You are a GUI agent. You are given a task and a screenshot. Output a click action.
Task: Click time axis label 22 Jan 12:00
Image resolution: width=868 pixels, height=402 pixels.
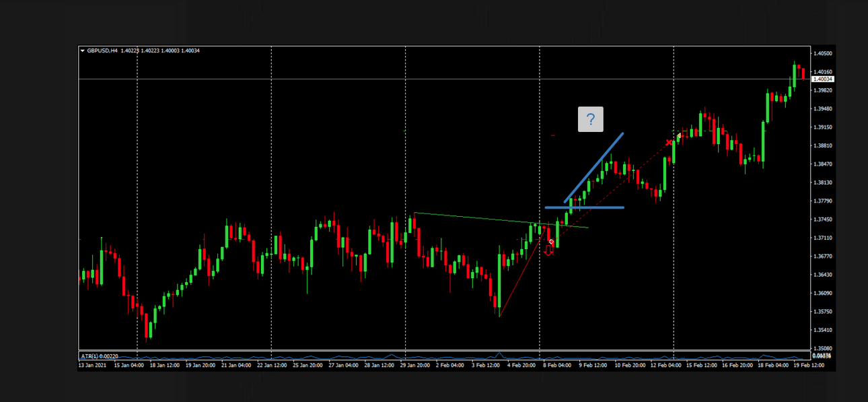coord(273,365)
